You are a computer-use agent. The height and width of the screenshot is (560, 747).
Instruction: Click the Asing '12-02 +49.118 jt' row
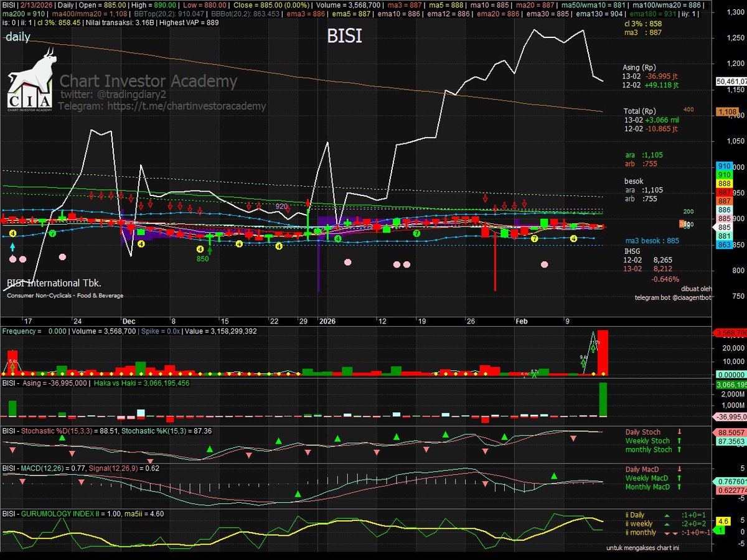pyautogui.click(x=651, y=85)
